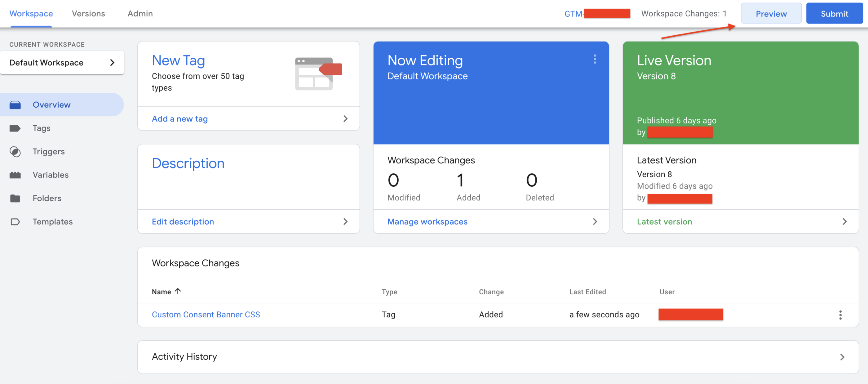The height and width of the screenshot is (384, 868).
Task: Click the 'Modified 6 days ago' text
Action: [675, 186]
